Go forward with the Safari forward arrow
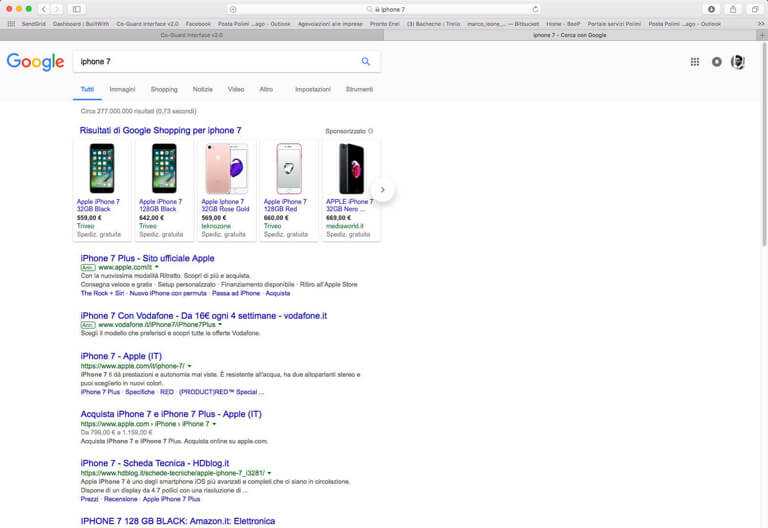 (57, 9)
